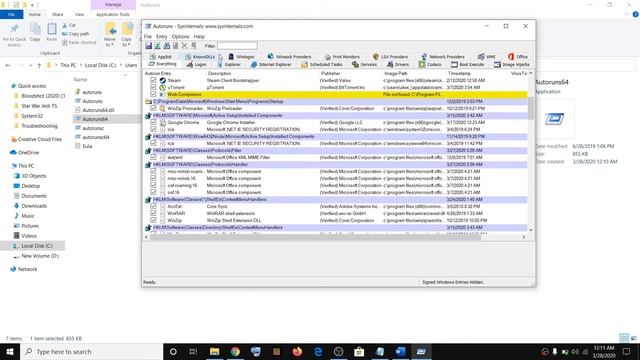Click the Delete X icon in Autoruns toolbar
Screen dimensions: 640x360
pyautogui.click(x=184, y=46)
